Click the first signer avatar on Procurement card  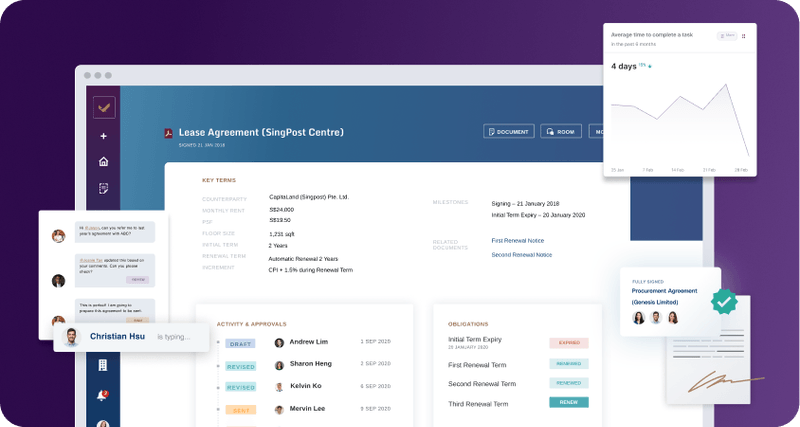[638, 318]
